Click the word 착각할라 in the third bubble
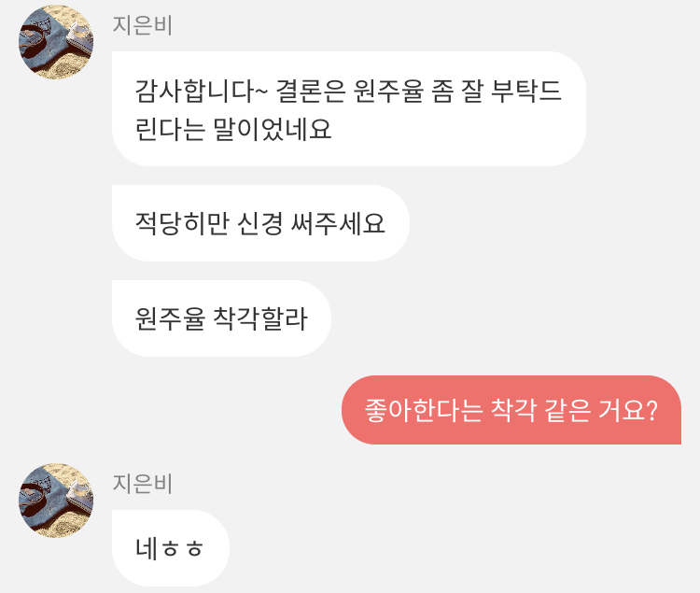This screenshot has height=593, width=700. click(x=260, y=318)
